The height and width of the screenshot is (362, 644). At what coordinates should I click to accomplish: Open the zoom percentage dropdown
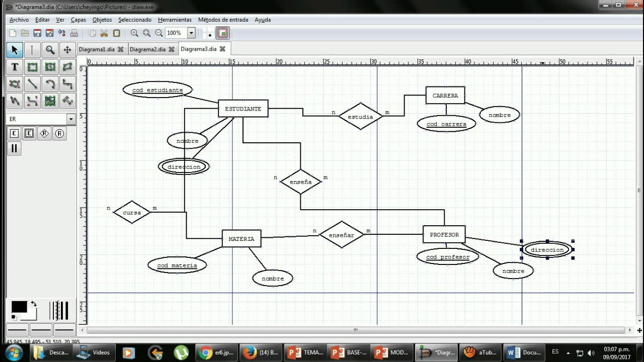[x=191, y=33]
